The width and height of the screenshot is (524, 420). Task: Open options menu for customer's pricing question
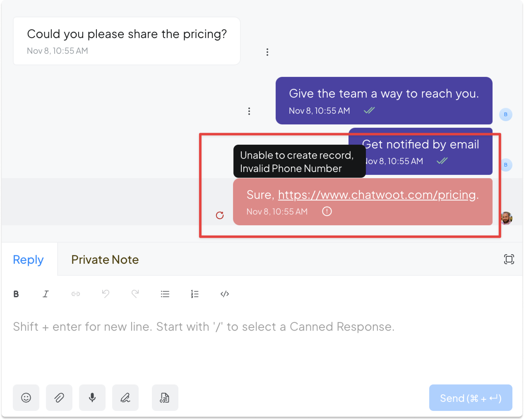267,52
